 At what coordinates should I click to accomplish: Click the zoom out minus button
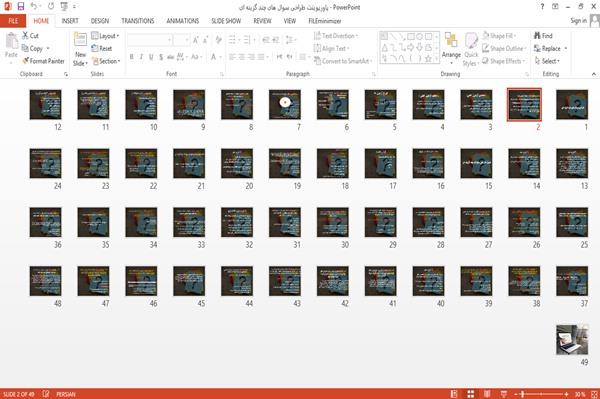tap(515, 394)
